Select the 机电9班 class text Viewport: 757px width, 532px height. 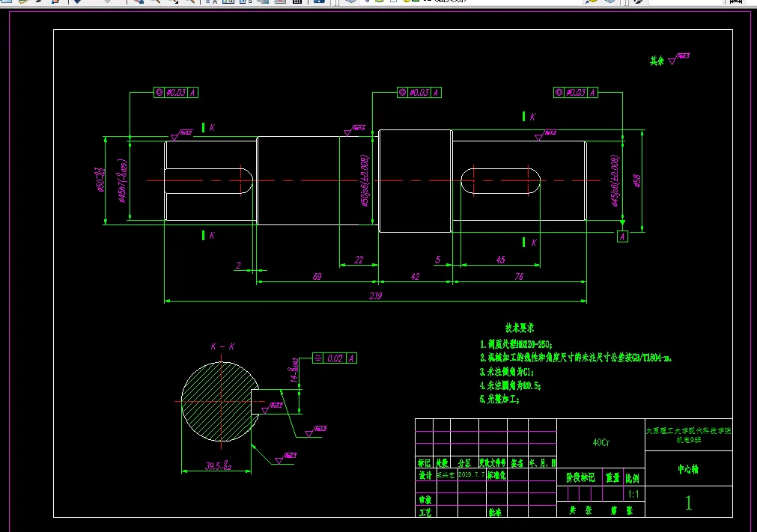tap(689, 440)
